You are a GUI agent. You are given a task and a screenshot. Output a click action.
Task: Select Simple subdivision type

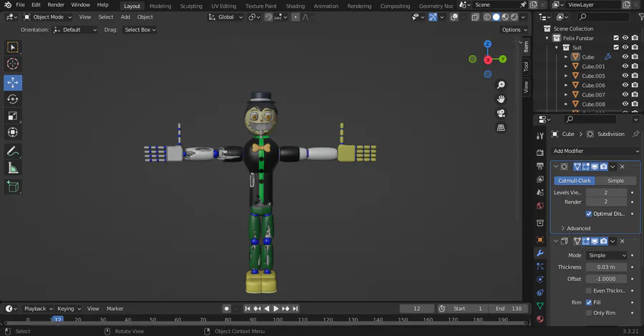click(x=615, y=181)
